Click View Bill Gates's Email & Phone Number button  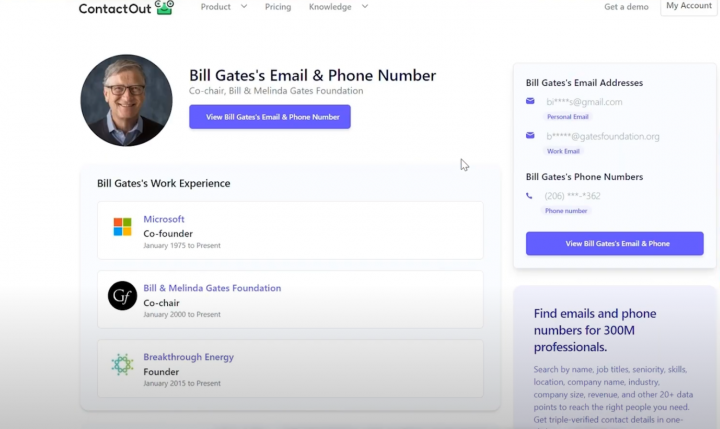click(270, 117)
